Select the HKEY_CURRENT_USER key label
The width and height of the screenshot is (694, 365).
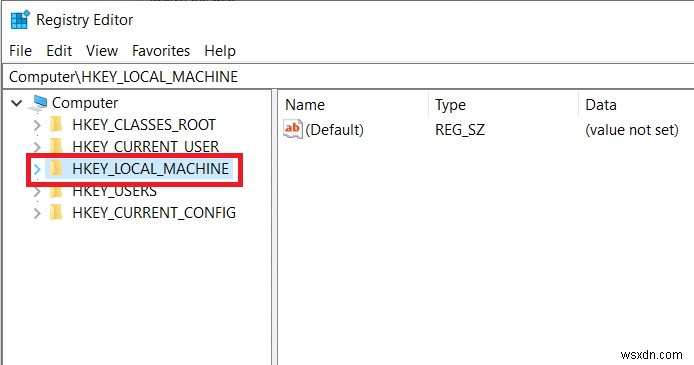click(x=146, y=147)
